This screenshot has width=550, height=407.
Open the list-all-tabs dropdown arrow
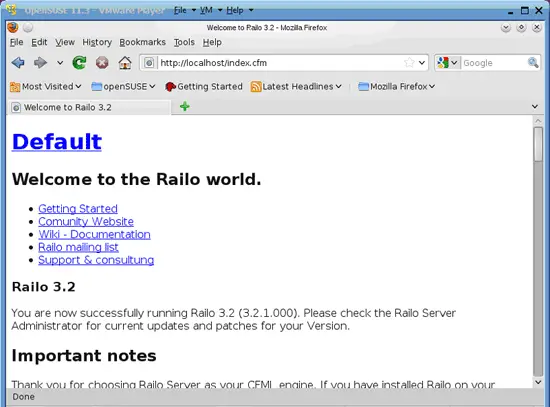pyautogui.click(x=535, y=106)
